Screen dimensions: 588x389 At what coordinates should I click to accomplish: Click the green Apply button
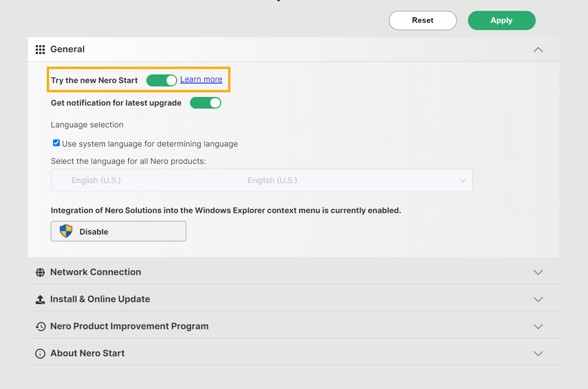(x=502, y=20)
